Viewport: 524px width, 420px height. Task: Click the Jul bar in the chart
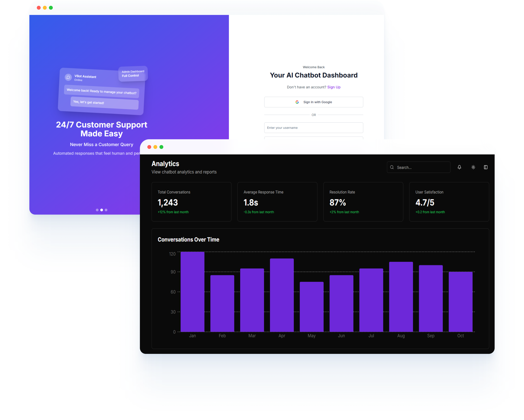[371, 300]
